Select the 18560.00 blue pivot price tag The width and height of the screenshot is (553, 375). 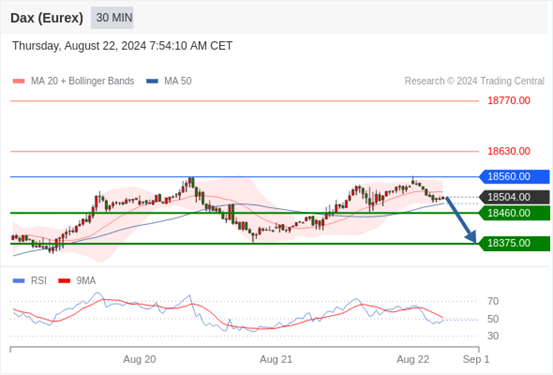514,177
